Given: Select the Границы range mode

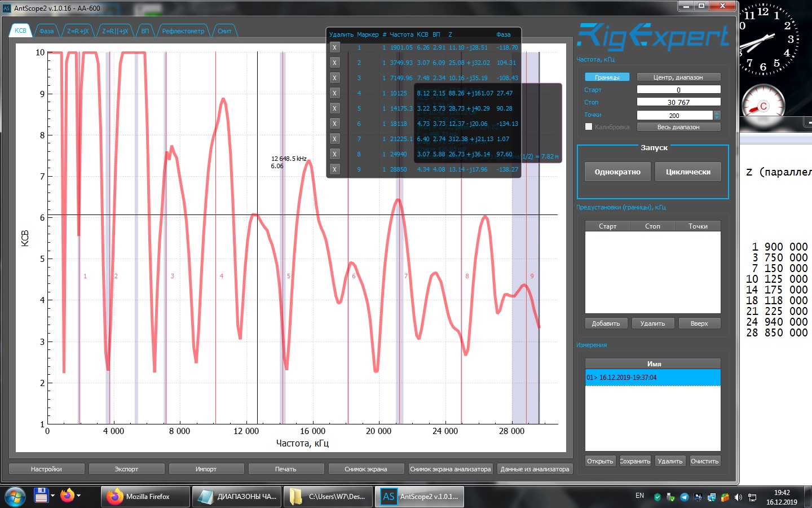Looking at the screenshot, I should pyautogui.click(x=607, y=77).
